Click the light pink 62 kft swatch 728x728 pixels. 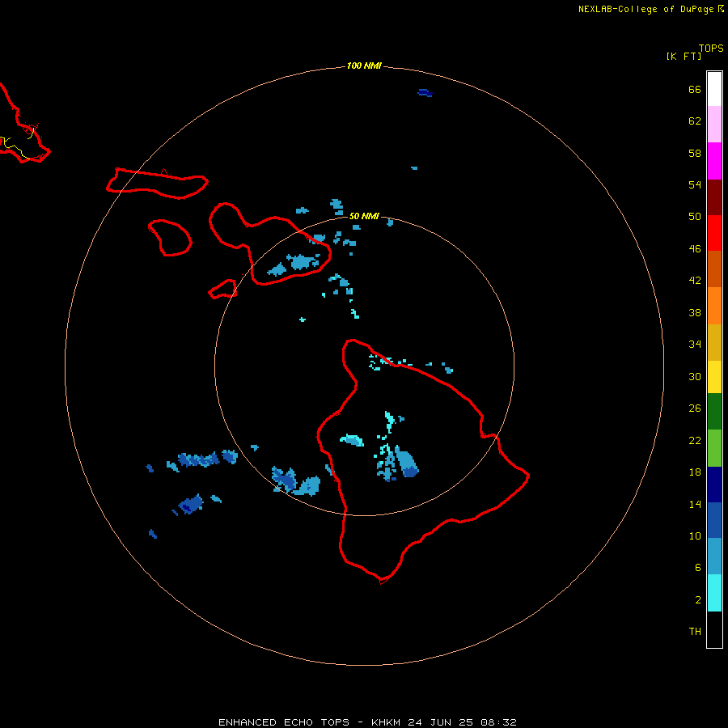click(714, 125)
